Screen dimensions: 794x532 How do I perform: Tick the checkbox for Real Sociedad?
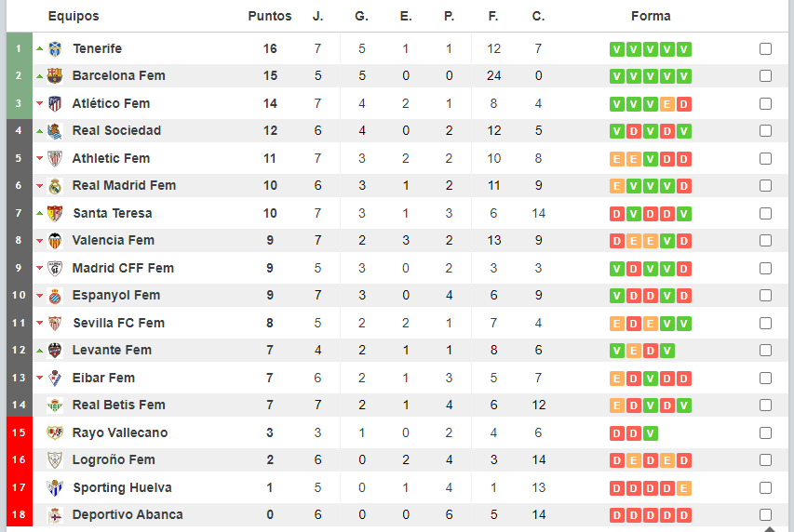(765, 131)
